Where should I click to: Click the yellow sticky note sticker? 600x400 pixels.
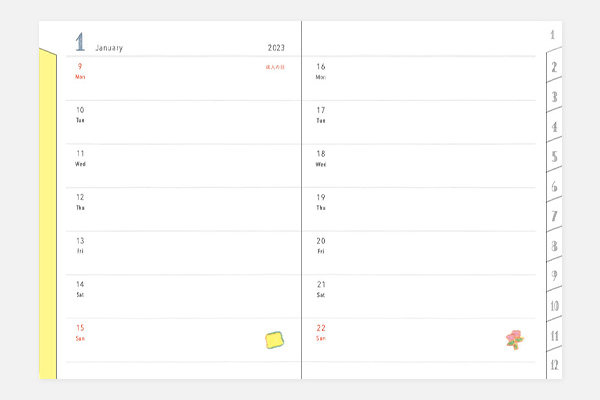point(274,340)
